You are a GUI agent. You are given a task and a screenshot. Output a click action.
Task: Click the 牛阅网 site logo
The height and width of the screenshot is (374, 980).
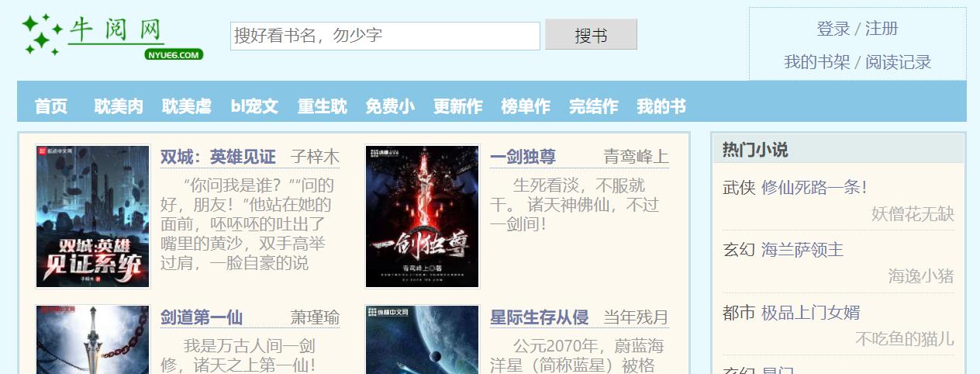point(112,36)
